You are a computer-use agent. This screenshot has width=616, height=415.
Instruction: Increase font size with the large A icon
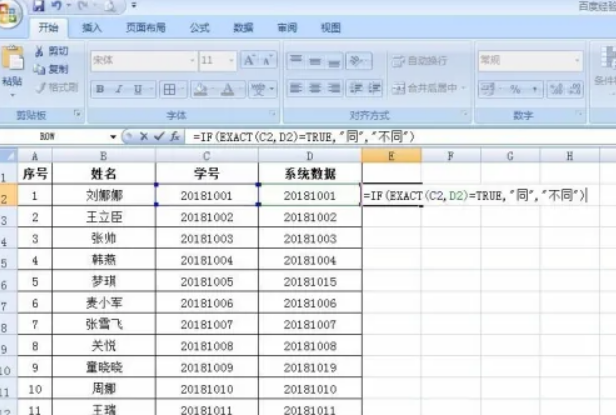(x=249, y=61)
